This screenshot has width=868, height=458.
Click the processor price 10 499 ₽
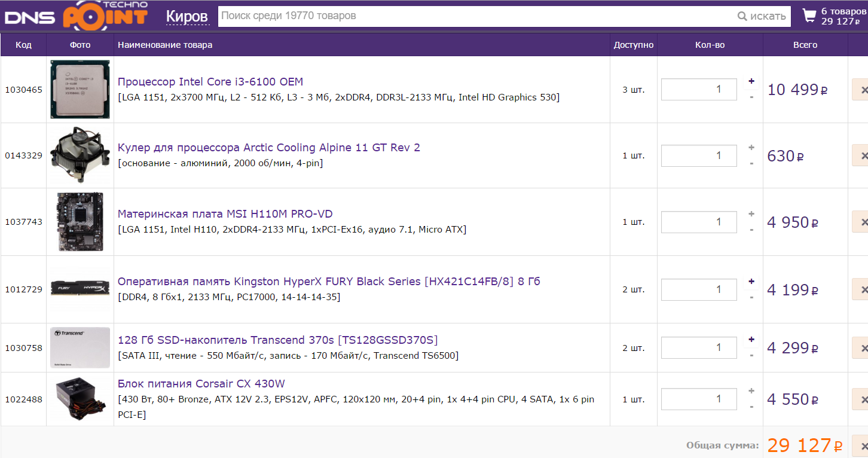[797, 90]
